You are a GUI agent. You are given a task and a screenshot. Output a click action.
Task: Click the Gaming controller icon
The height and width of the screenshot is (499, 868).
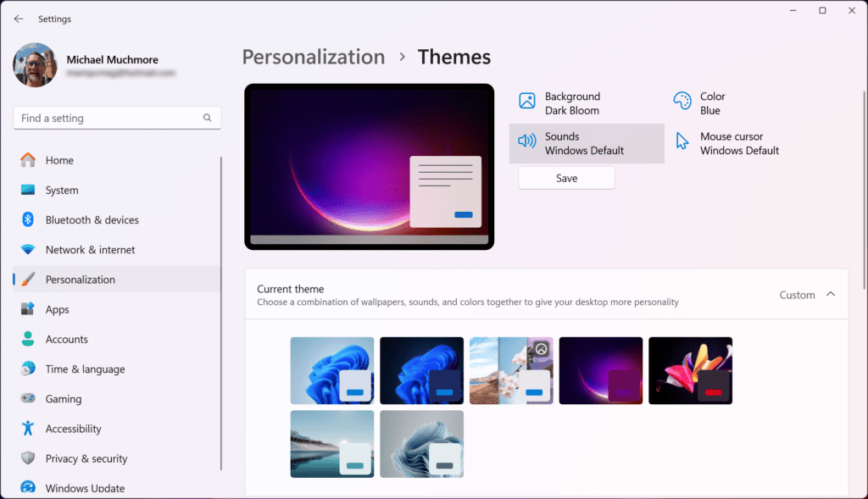point(28,398)
